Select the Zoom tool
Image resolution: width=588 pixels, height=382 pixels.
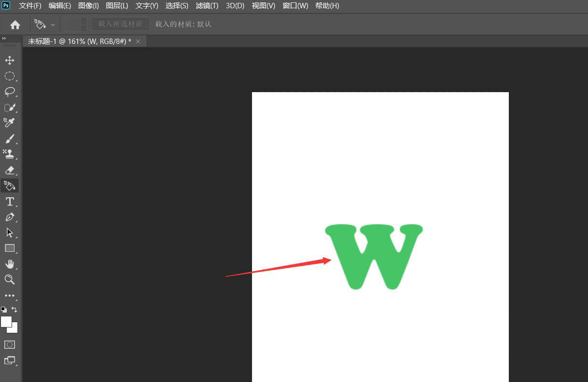click(10, 279)
